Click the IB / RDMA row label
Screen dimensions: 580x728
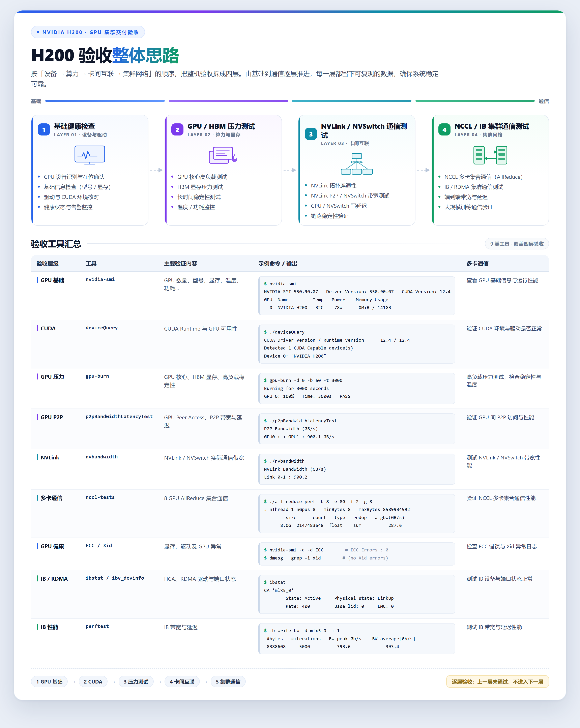pyautogui.click(x=54, y=579)
